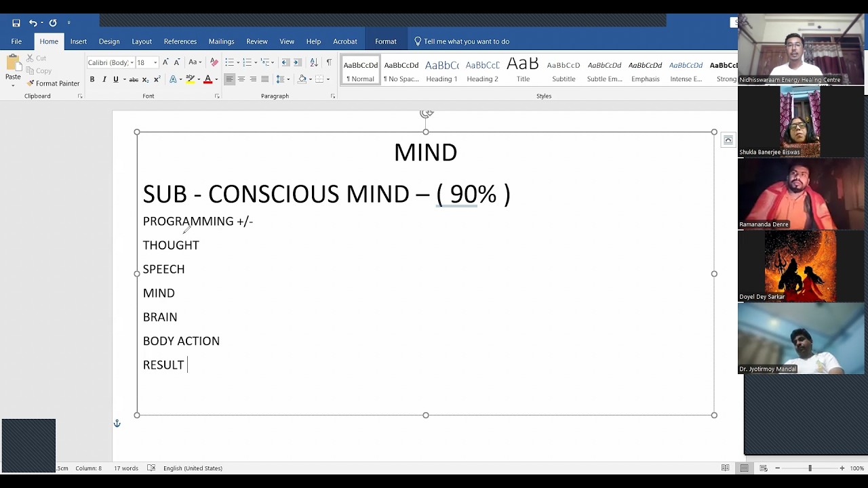Decrease the font size

pyautogui.click(x=177, y=62)
